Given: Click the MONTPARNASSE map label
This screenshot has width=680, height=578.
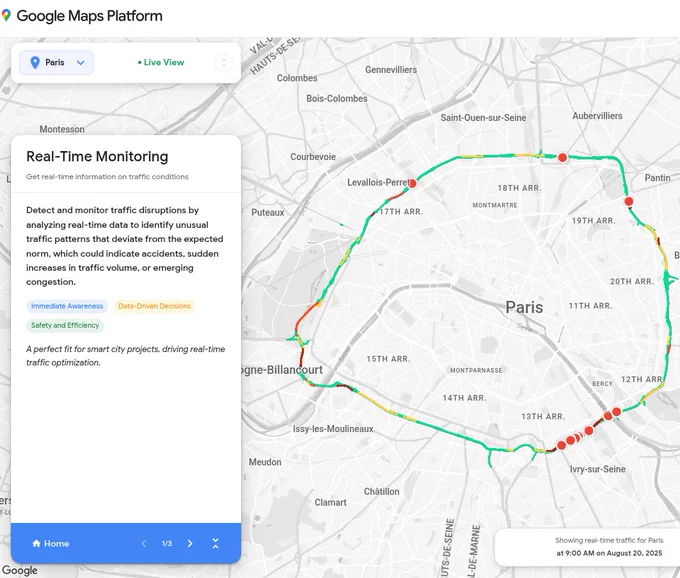Looking at the screenshot, I should 476,370.
